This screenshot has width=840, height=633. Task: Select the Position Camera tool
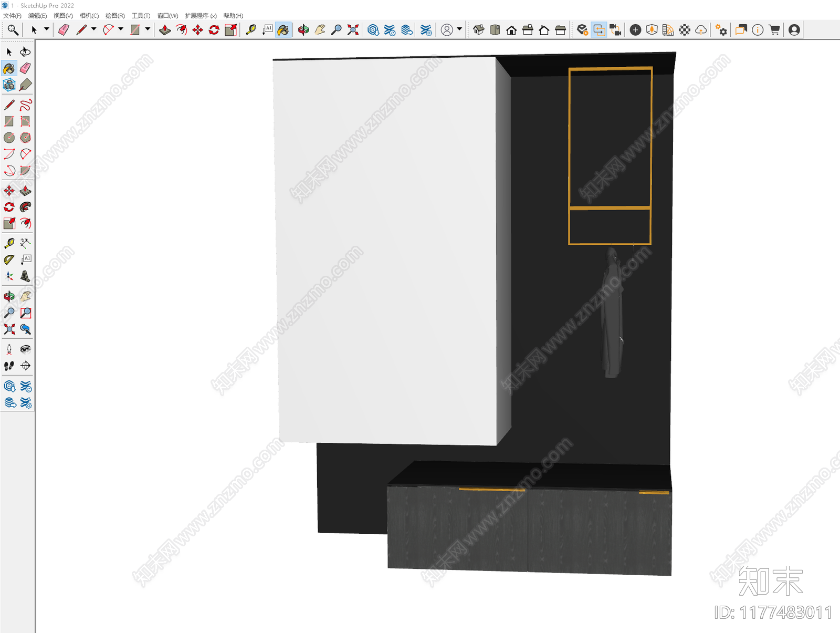[9, 349]
